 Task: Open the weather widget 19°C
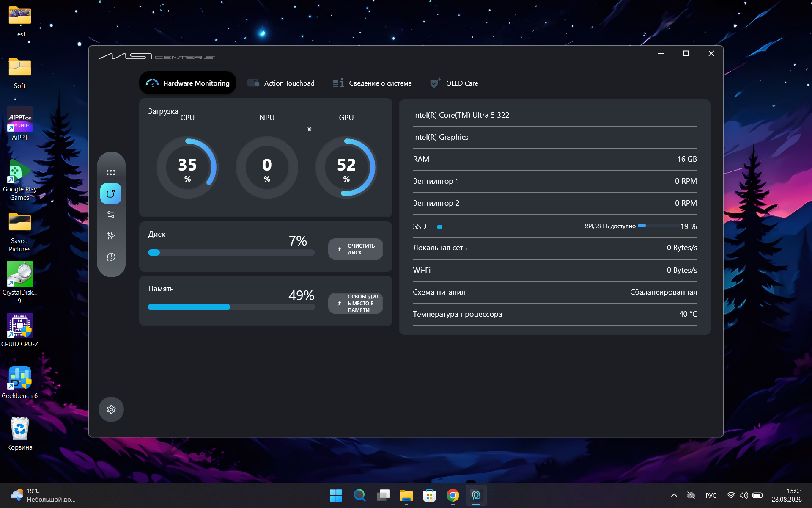[x=43, y=495]
